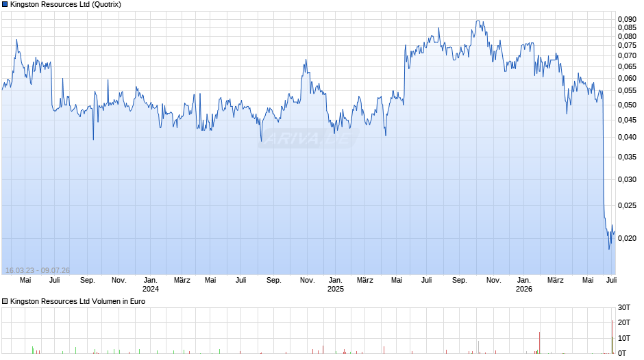
Task: Click the 10T volume axis label
Action: 624,338
